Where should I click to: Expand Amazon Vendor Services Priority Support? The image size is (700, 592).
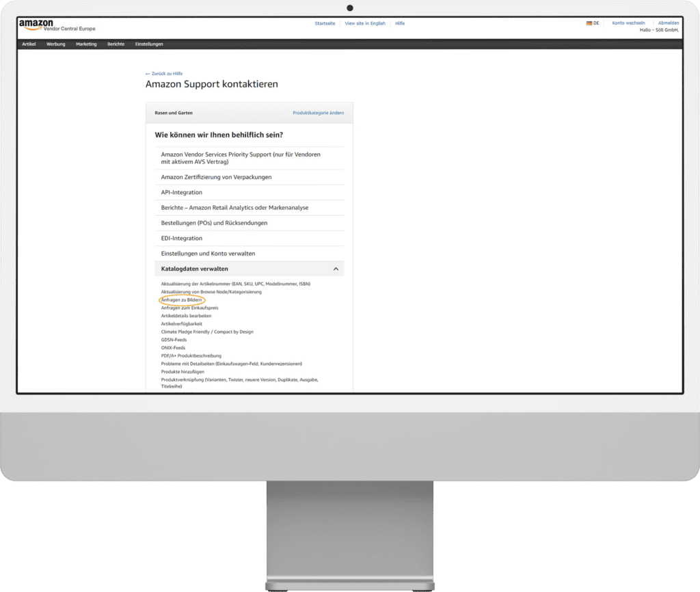(x=249, y=158)
